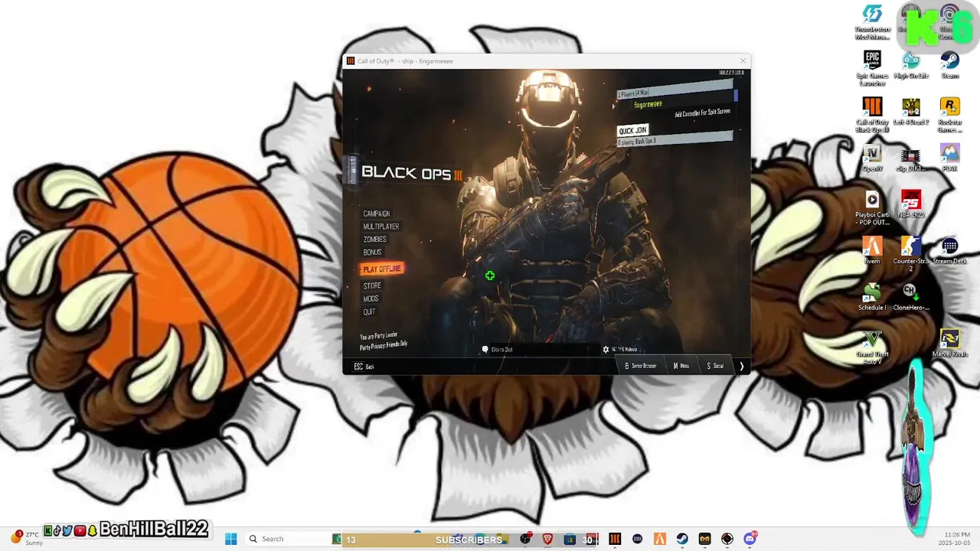Click the gear icon beside the chat bar
This screenshot has height=551, width=980.
point(606,350)
